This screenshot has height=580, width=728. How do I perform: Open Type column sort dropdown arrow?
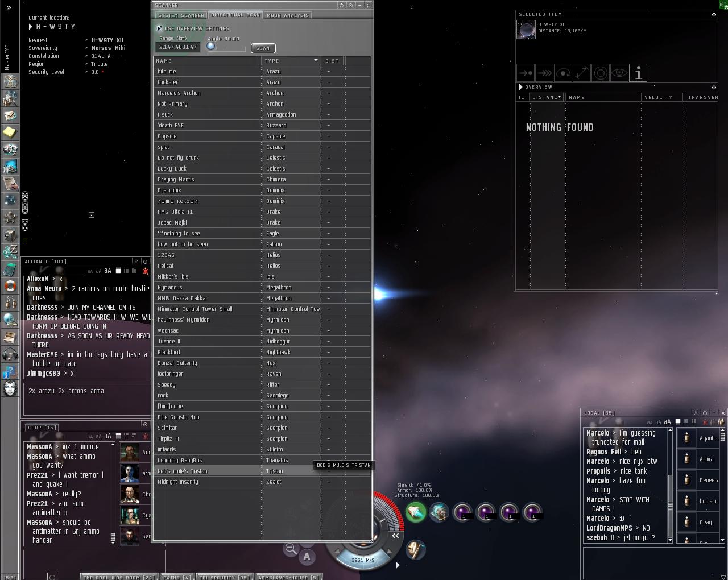click(x=316, y=60)
